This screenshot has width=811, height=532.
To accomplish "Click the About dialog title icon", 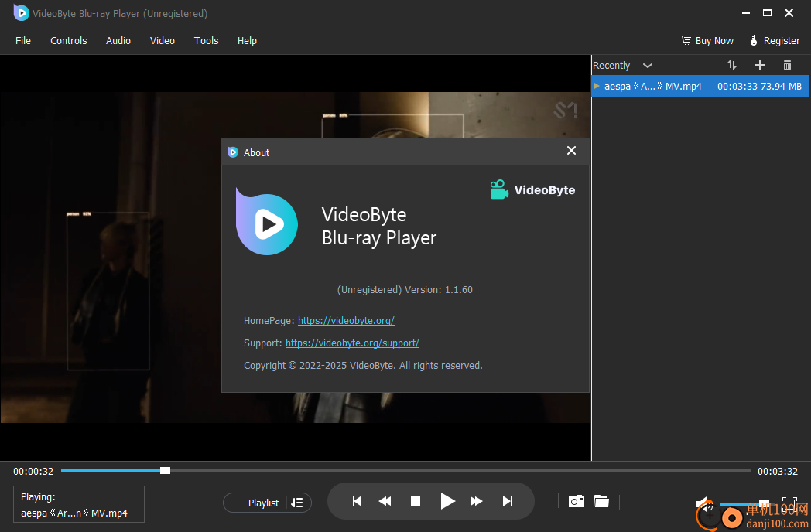I will point(233,152).
